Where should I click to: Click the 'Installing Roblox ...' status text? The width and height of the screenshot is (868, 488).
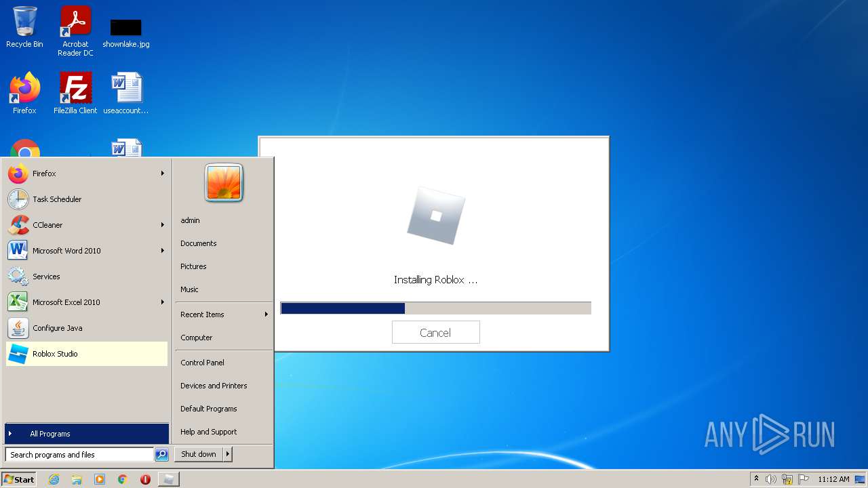point(435,280)
